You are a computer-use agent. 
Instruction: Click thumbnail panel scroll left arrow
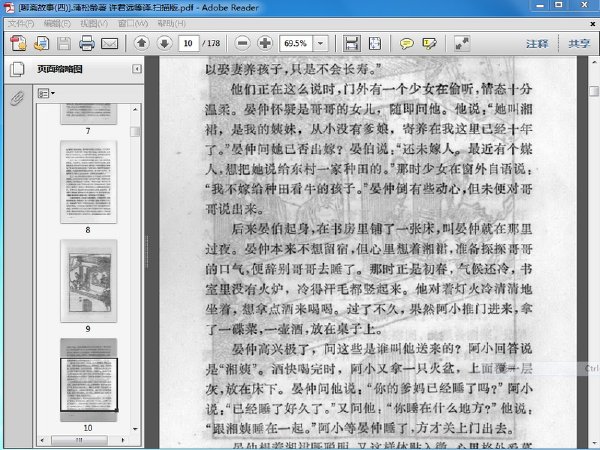tap(42, 440)
